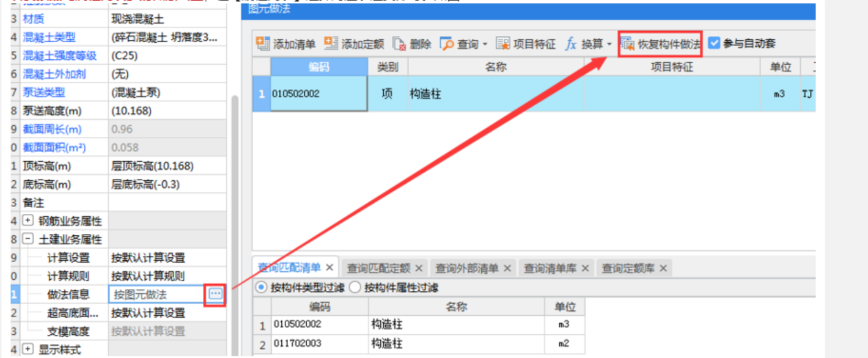Close the 查询定额库 tab

click(x=663, y=268)
